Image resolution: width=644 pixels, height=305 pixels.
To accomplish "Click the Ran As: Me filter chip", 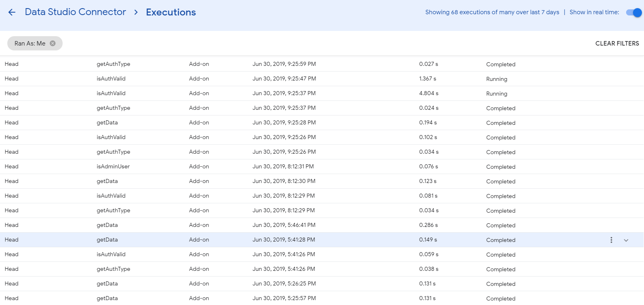I will (30, 44).
